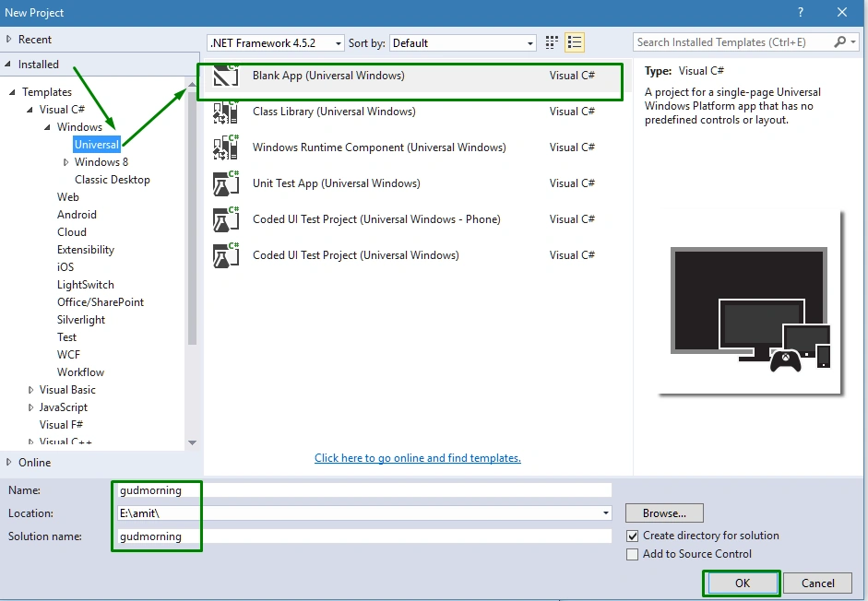
Task: Click the Solution name input field
Action: (364, 536)
